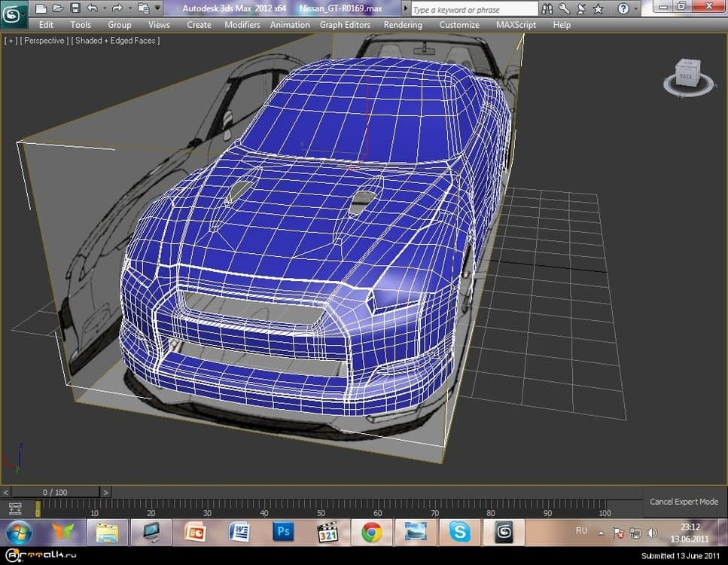Click the Redo arrow icon
Viewport: 728px width, 565px height.
tap(117, 8)
